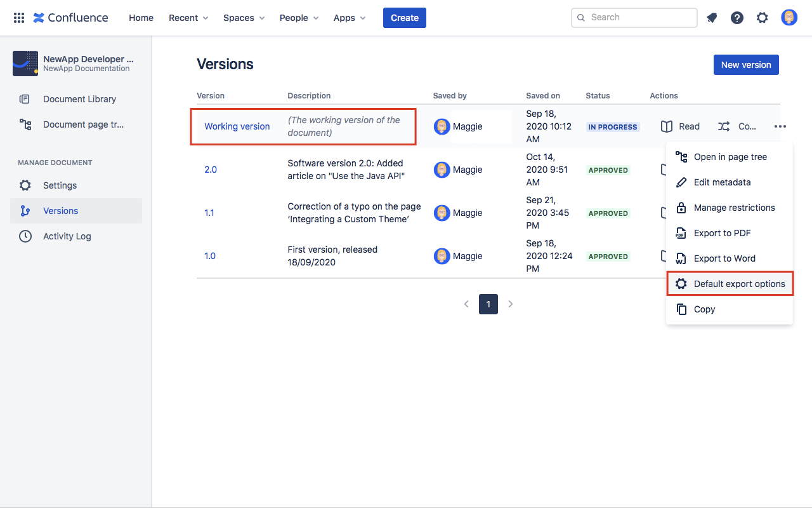Open version 2.0 via its link
The height and width of the screenshot is (508, 812).
210,170
